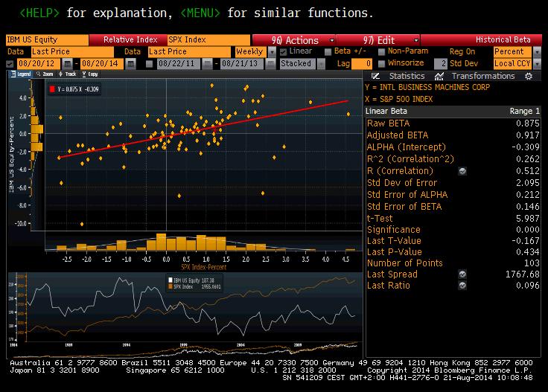This screenshot has height=392, width=548.
Task: Switch to the Transformations tab
Action: click(x=483, y=76)
